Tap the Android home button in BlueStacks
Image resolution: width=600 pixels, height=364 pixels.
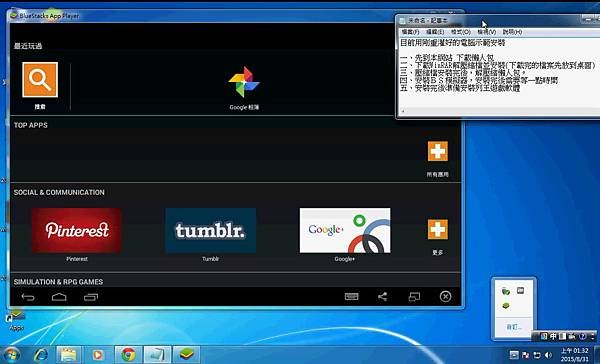[59, 297]
